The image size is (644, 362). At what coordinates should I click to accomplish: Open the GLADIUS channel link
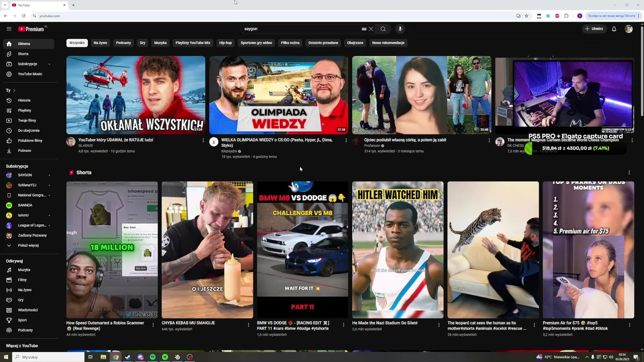click(86, 146)
